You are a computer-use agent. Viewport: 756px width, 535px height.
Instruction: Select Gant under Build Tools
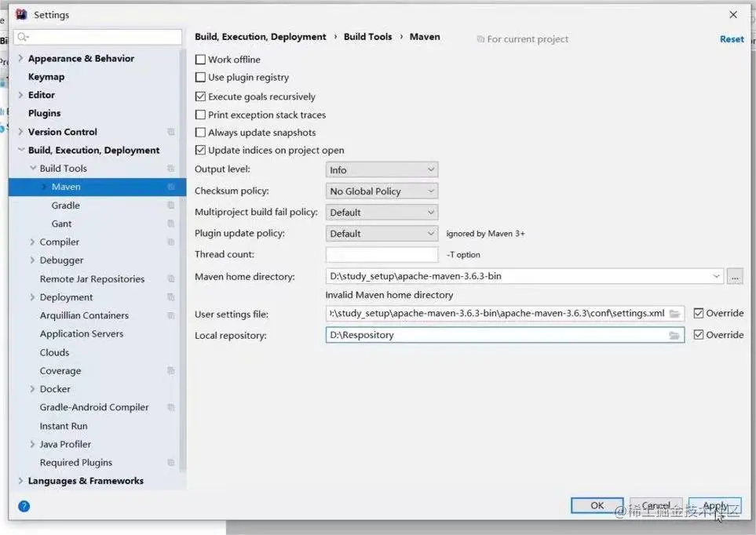[x=62, y=224]
